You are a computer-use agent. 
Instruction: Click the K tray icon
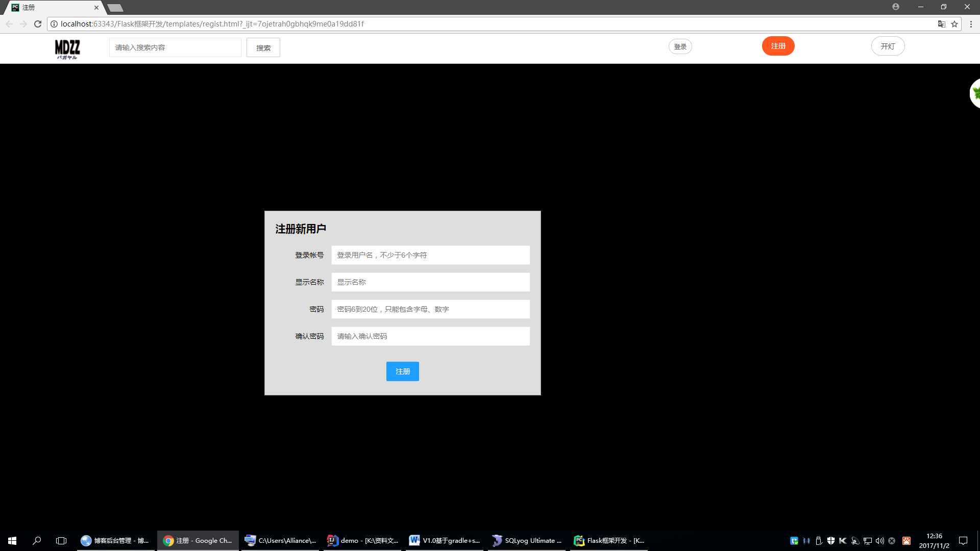(843, 541)
